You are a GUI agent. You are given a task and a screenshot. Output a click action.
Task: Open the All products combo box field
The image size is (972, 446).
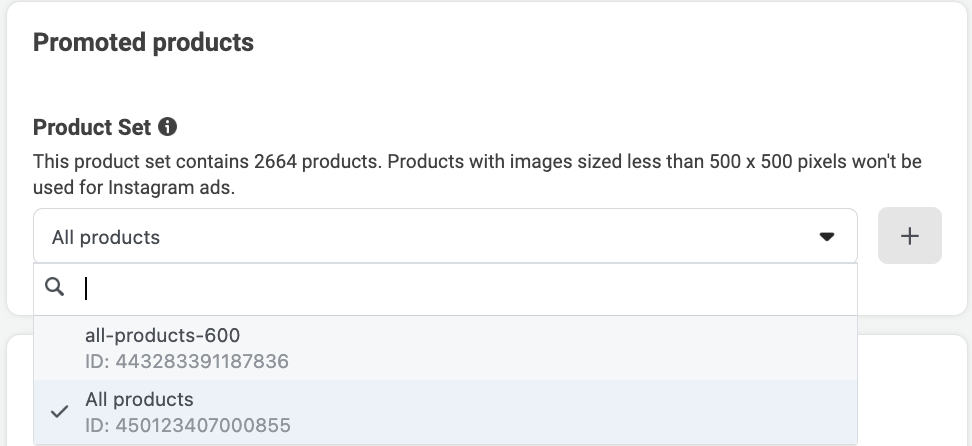(x=445, y=236)
